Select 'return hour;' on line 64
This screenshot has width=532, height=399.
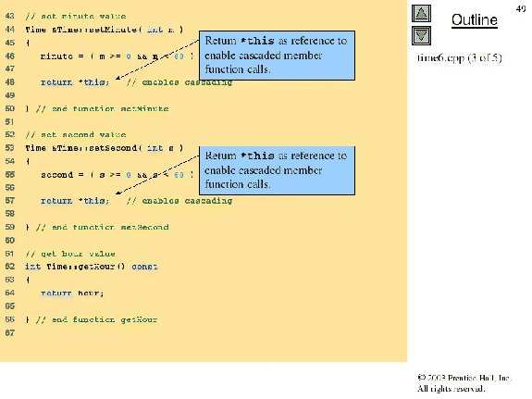[72, 293]
